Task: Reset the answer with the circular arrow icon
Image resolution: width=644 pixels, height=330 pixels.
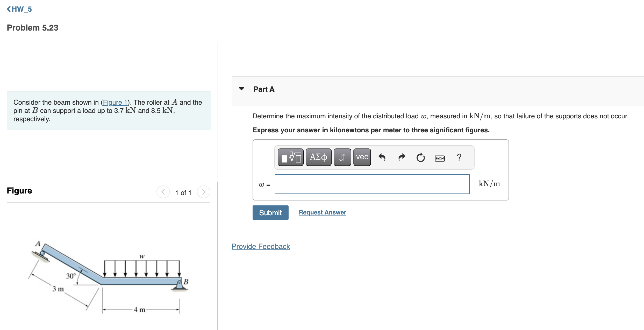Action: coord(420,157)
